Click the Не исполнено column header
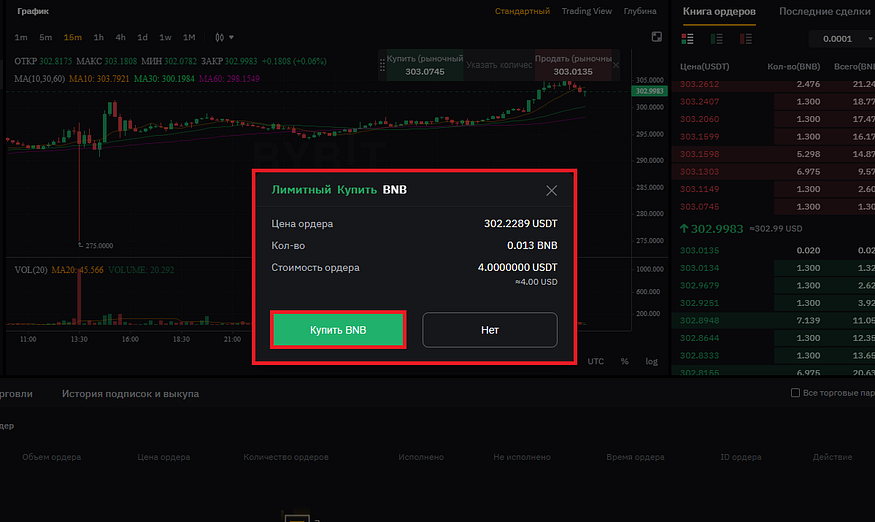This screenshot has height=522, width=875. 522,457
